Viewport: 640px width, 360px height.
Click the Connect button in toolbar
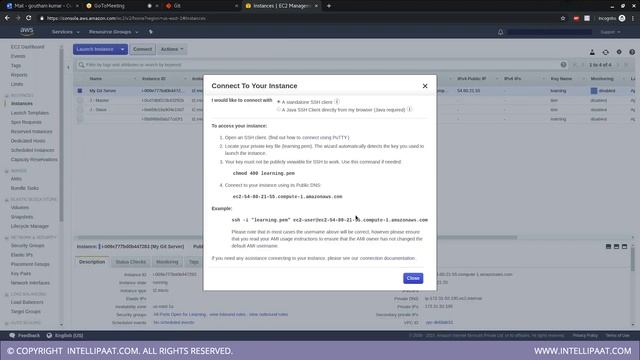tap(142, 49)
